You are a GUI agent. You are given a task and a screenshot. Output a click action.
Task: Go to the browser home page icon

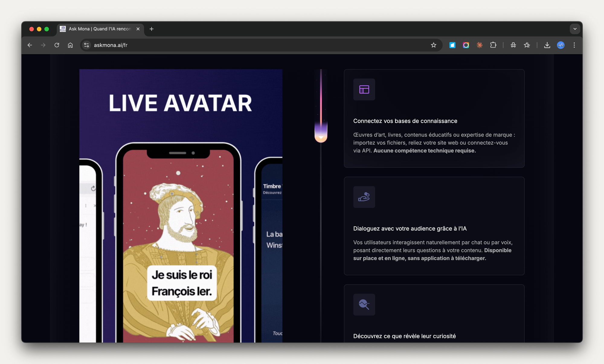(70, 45)
